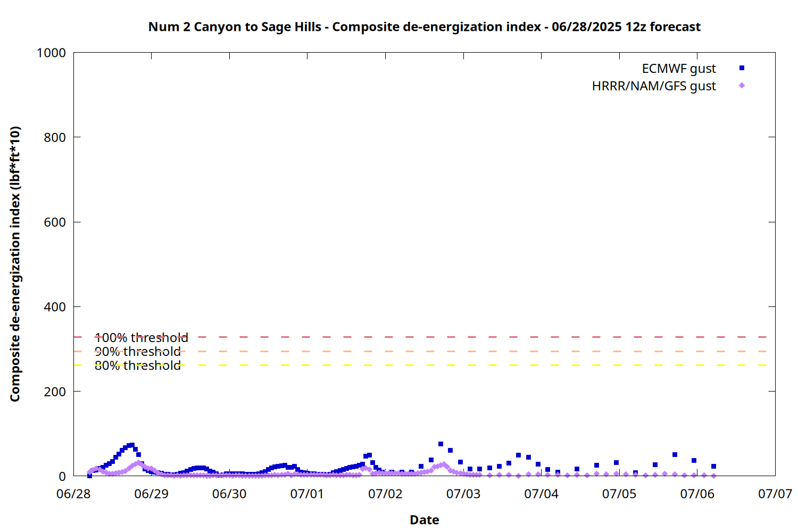798x532 pixels.
Task: Click the blue square ECMWF legend marker
Action: (x=742, y=68)
